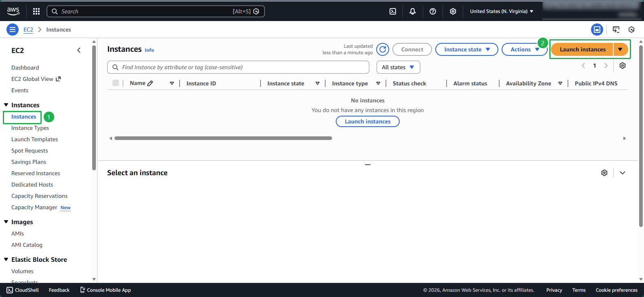
Task: Open Capacity Manager in the sidebar
Action: 34,207
